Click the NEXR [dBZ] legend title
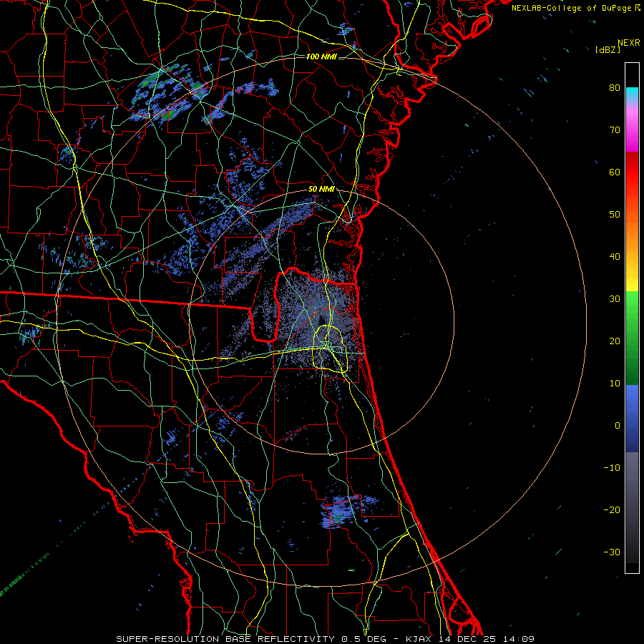The image size is (644, 644). 618,46
